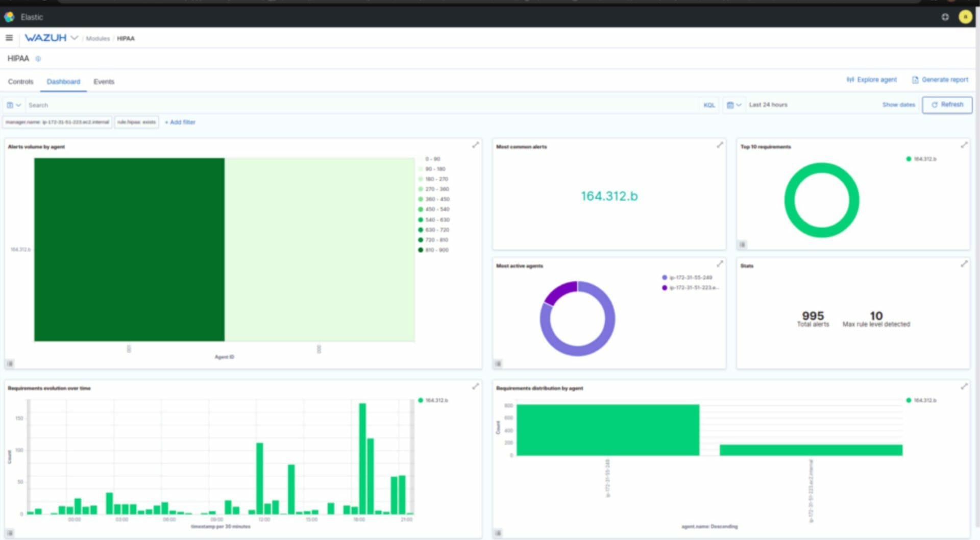Toggle legend of Most active agents chart
The height and width of the screenshot is (540, 980).
[x=498, y=363]
